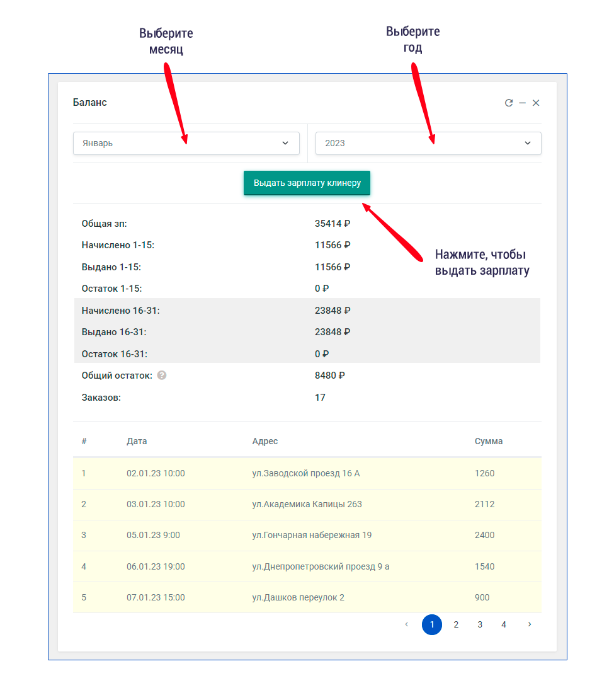Refresh the Баланс panel
The image size is (614, 700).
(x=509, y=103)
